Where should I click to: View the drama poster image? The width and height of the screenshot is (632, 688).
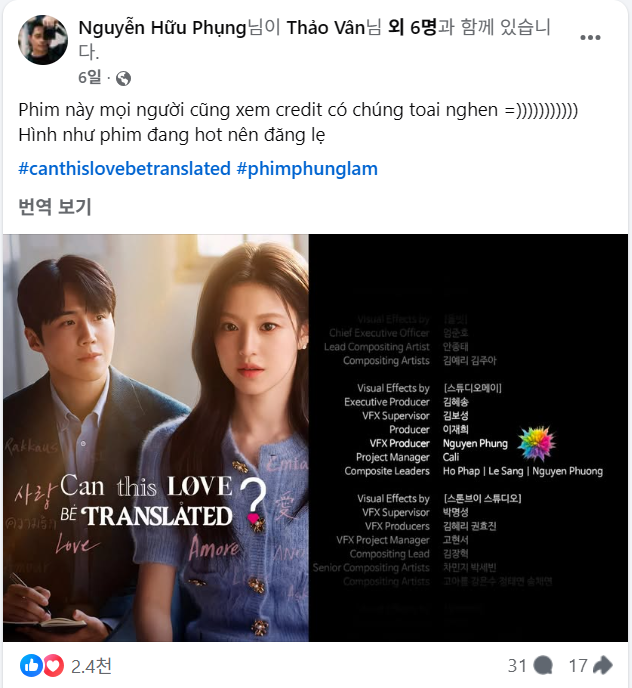click(x=156, y=438)
